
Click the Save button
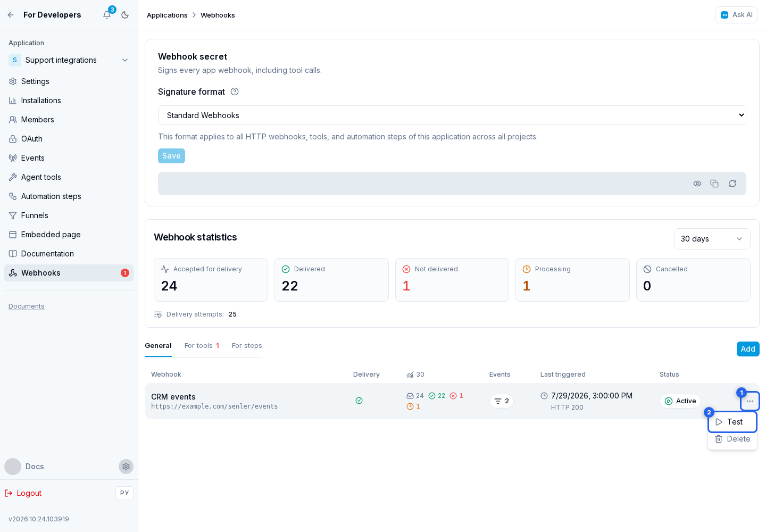(x=171, y=156)
